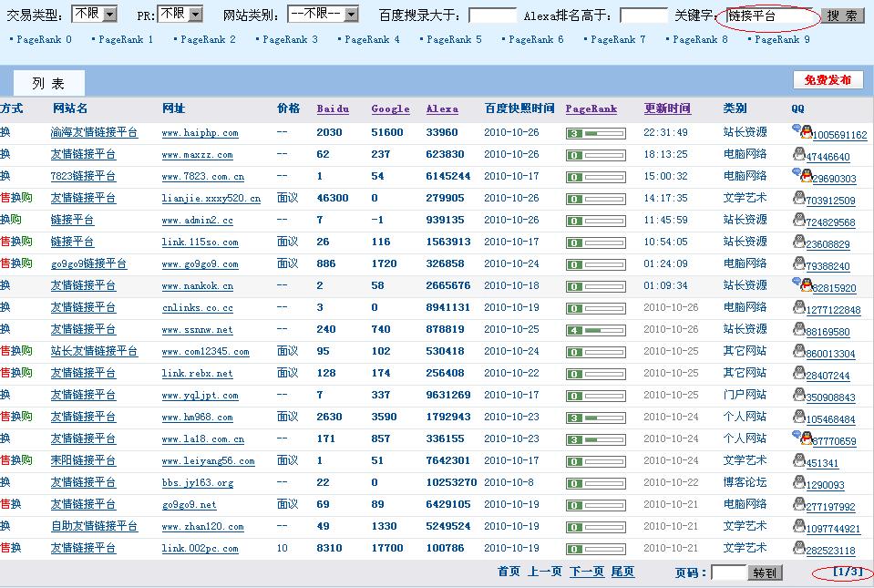The image size is (874, 588).
Task: Open the PR filter dropdown
Action: click(184, 14)
